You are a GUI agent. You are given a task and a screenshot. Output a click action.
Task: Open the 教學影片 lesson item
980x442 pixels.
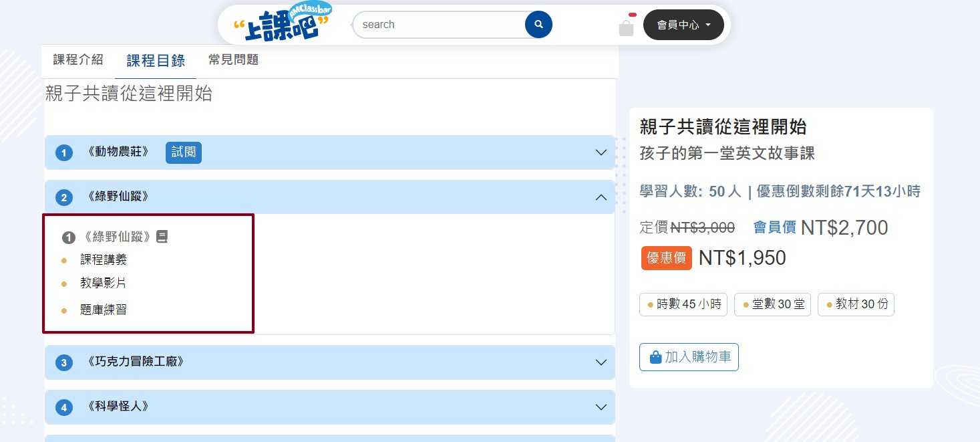(104, 284)
